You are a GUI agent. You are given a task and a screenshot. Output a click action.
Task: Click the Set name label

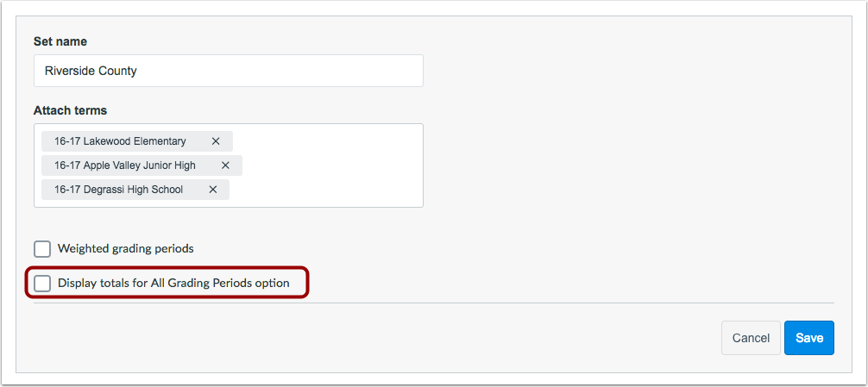pos(60,41)
